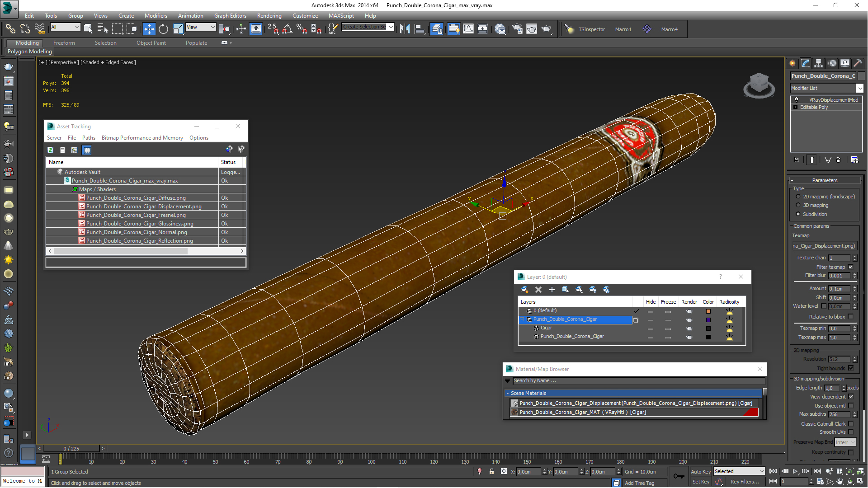868x488 pixels.
Task: Create new layer icon in Layer dialog
Action: pyautogui.click(x=525, y=290)
